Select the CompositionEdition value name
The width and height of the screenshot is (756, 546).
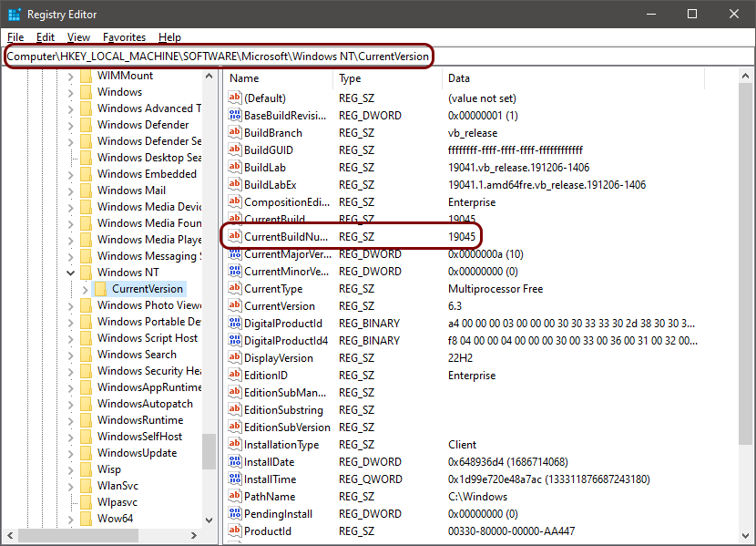pos(287,202)
